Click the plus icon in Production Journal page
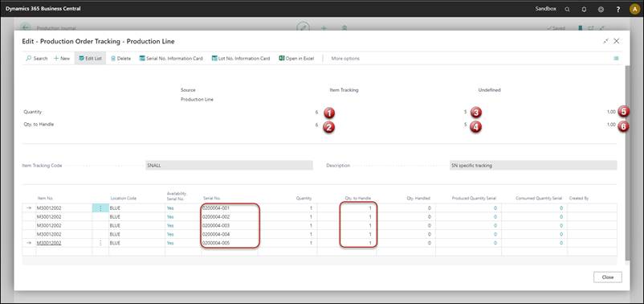 click(324, 28)
